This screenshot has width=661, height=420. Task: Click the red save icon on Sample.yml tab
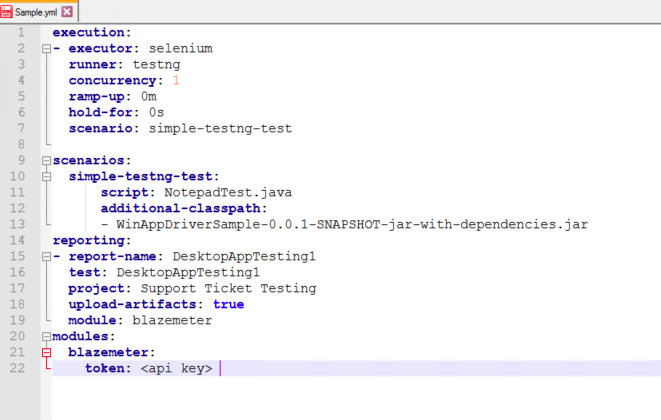(x=6, y=12)
